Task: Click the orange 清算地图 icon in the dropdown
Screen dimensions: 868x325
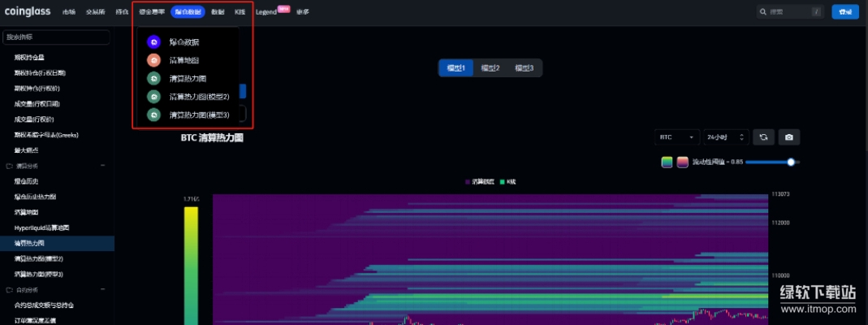Action: click(153, 60)
